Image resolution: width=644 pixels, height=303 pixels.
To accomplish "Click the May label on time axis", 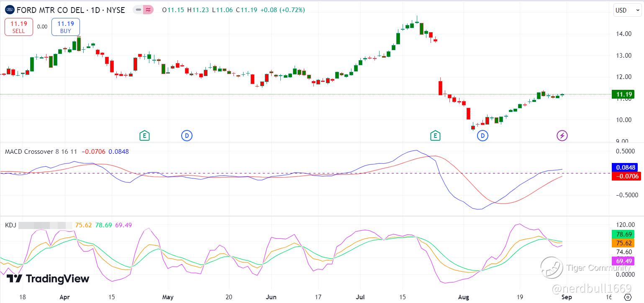I will pos(168,297).
